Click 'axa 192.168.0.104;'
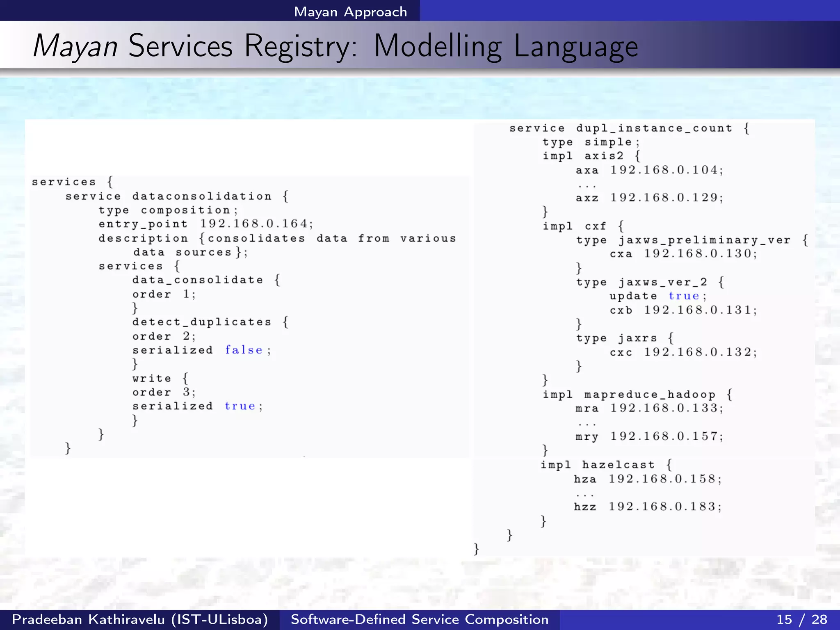Screen dimensions: 840x630 coord(650,171)
